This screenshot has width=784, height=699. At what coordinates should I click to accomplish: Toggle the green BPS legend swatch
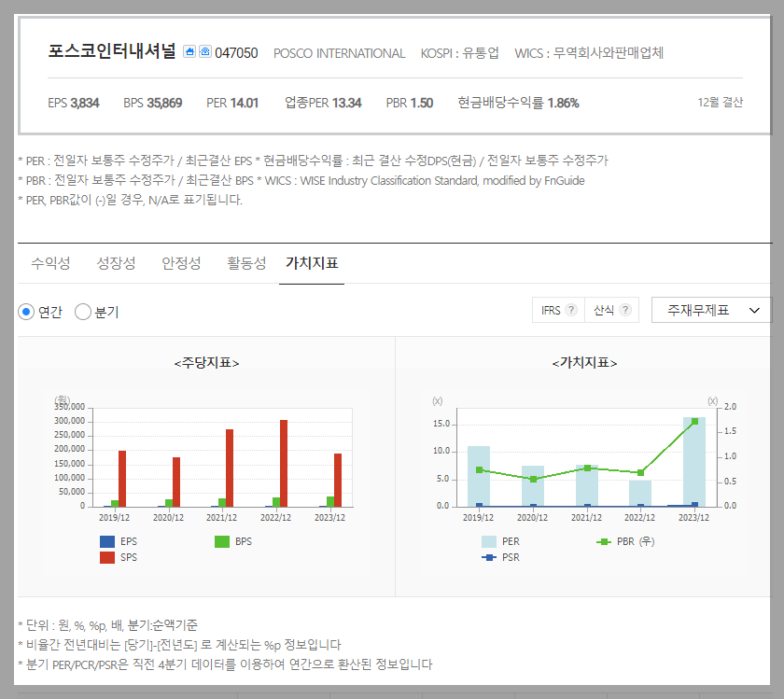tap(222, 541)
